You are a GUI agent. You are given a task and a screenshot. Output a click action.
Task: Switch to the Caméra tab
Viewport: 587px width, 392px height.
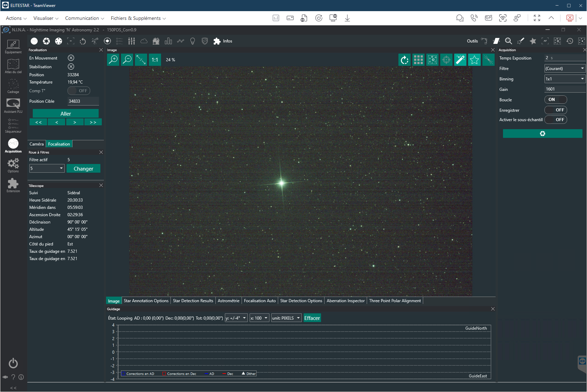37,144
